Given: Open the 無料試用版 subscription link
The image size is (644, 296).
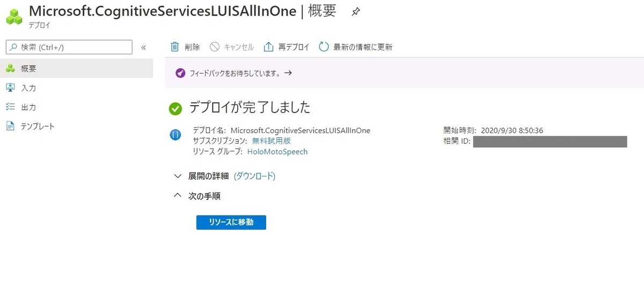Looking at the screenshot, I should pyautogui.click(x=271, y=140).
